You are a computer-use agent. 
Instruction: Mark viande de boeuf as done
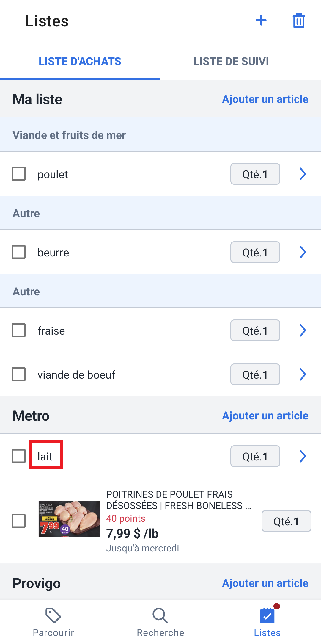pyautogui.click(x=19, y=374)
